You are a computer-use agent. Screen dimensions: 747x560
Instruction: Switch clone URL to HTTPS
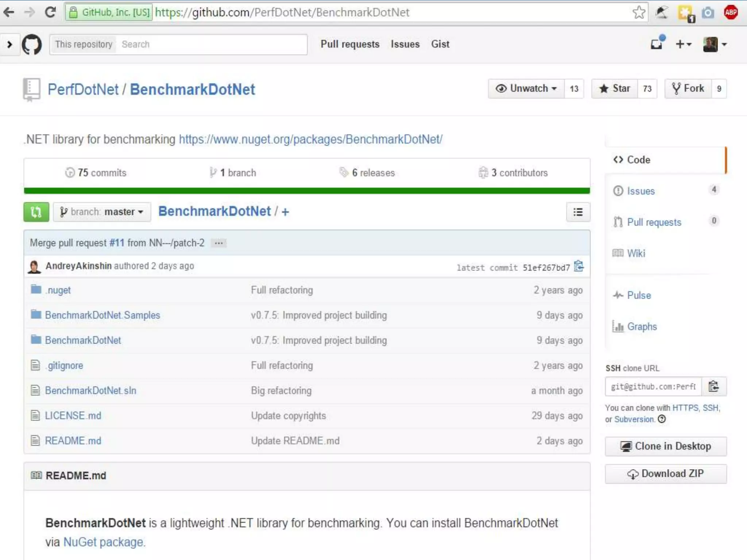685,408
